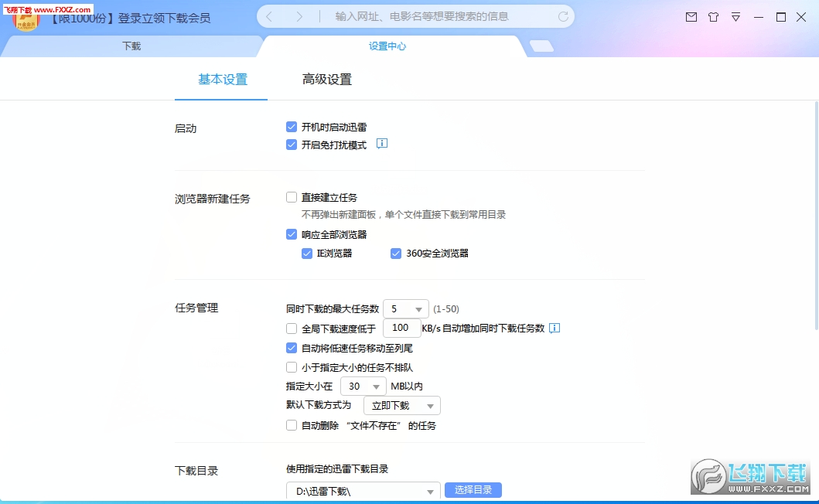Click the skin changer T-shirt icon
The image size is (819, 504).
713,16
